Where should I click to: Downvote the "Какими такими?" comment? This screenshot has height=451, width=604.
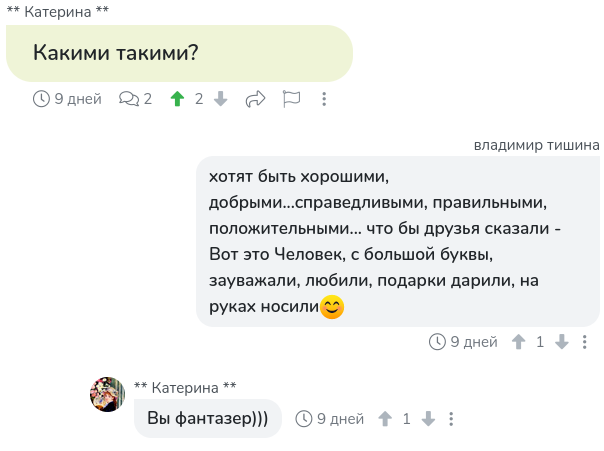click(x=221, y=99)
